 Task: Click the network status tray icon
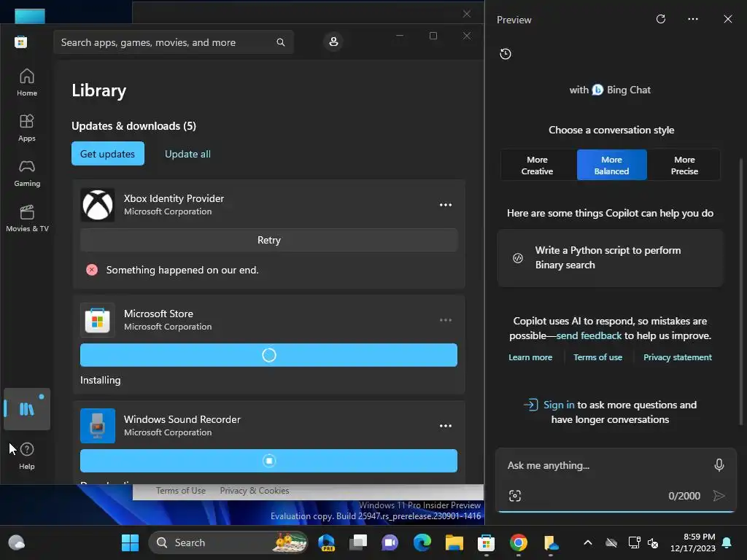[634, 542]
